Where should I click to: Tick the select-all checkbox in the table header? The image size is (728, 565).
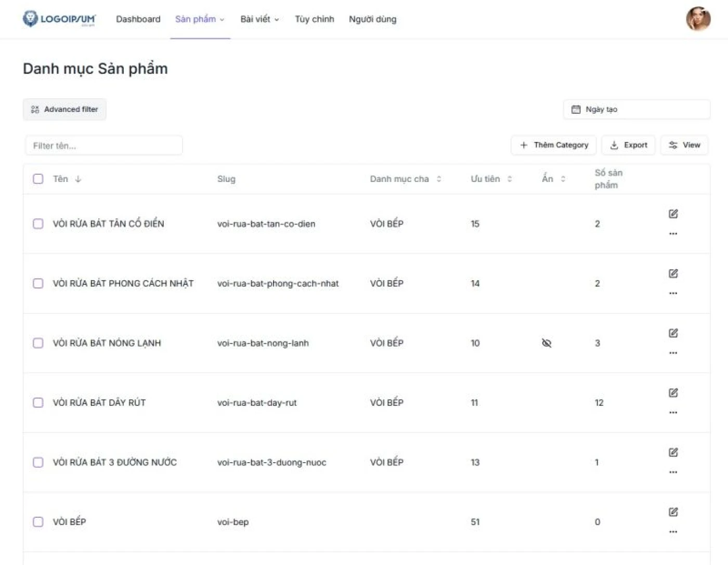pos(38,179)
